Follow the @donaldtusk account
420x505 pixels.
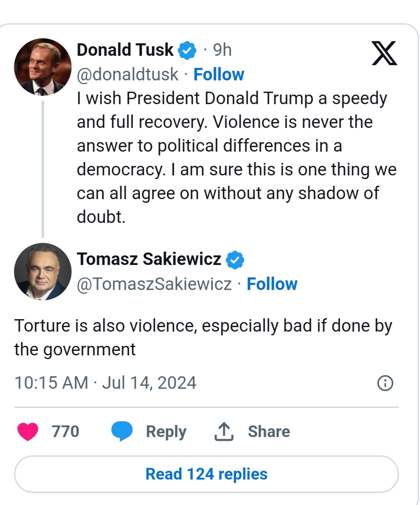tap(219, 75)
